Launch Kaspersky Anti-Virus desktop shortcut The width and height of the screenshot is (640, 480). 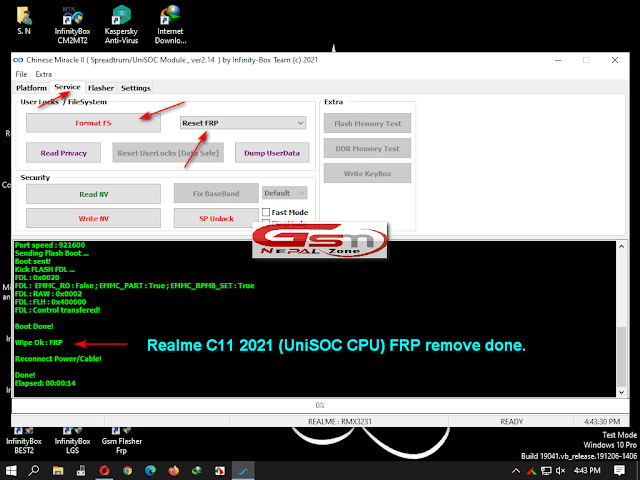121,25
